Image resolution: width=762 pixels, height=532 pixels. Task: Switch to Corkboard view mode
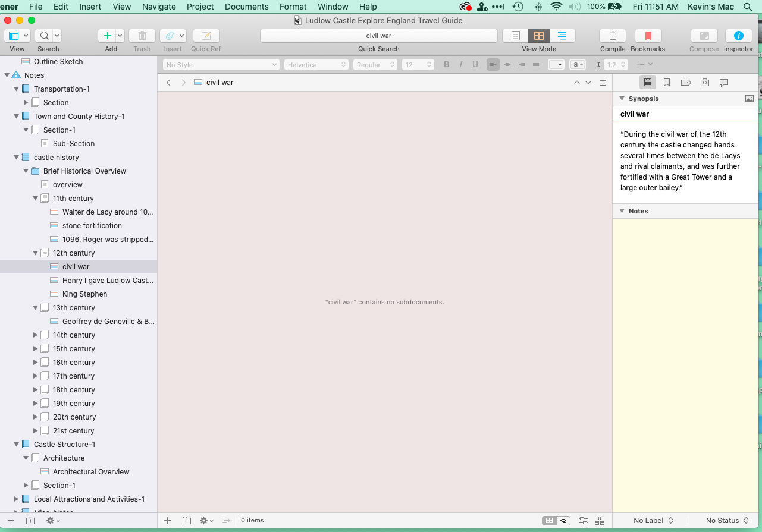pos(539,36)
